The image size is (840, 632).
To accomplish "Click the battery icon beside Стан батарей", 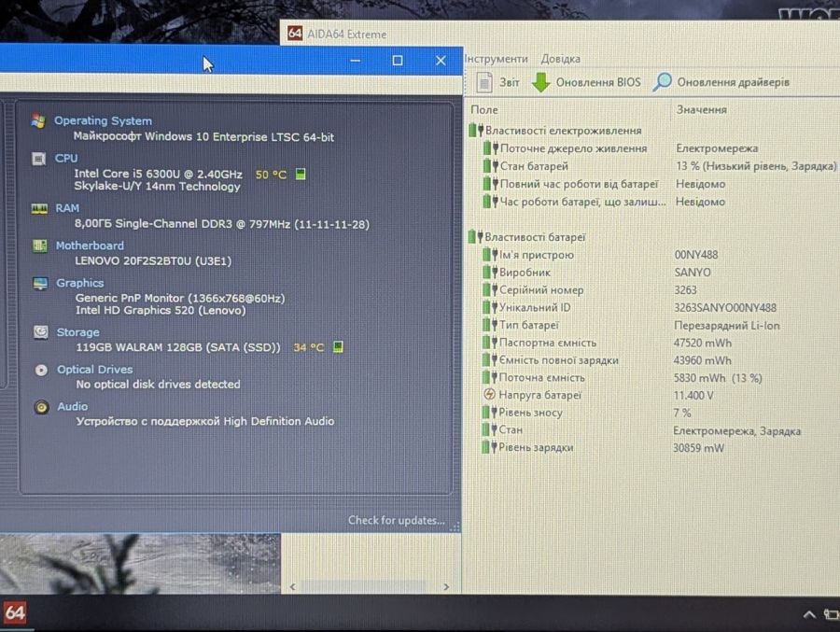I will (491, 165).
